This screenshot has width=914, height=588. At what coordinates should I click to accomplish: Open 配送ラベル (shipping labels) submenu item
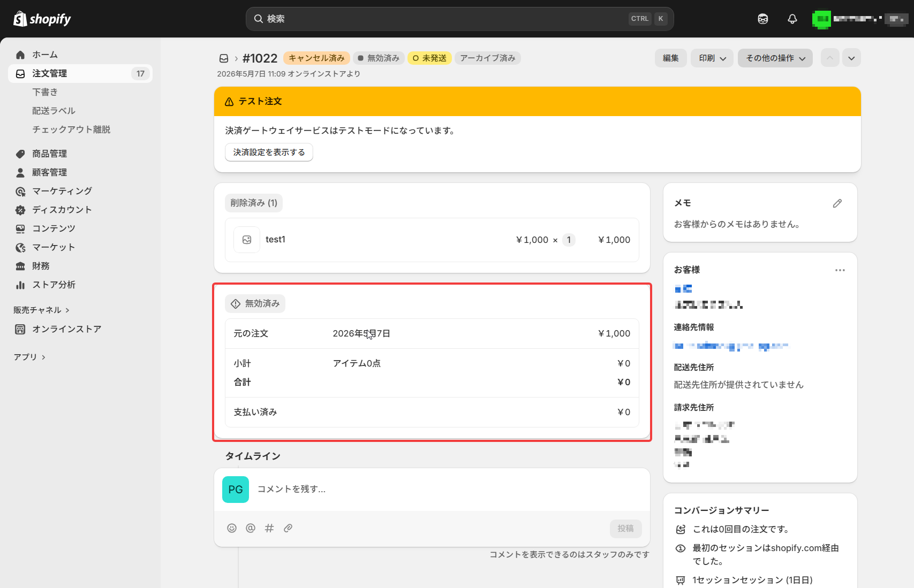[54, 111]
